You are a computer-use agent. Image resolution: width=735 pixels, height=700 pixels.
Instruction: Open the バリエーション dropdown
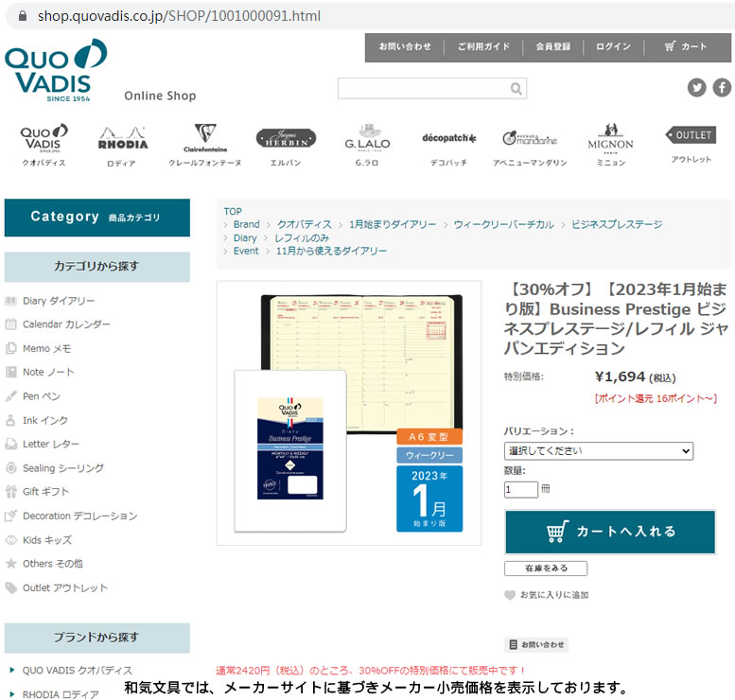tap(599, 451)
